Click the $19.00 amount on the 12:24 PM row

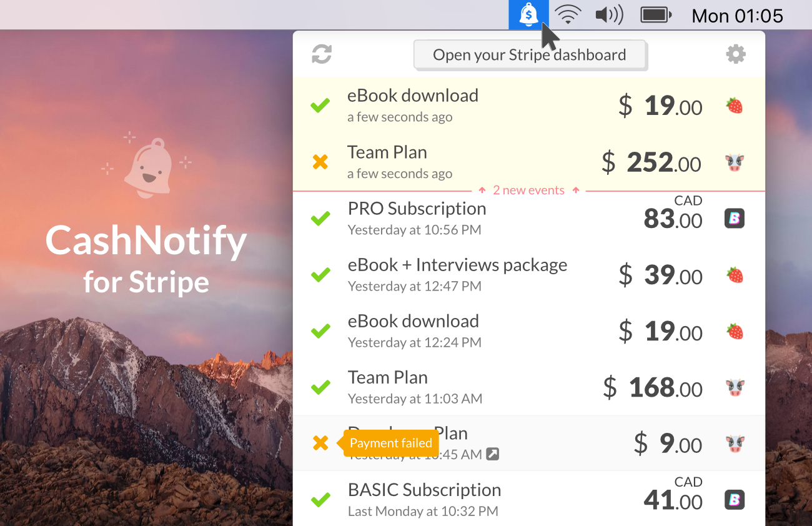[660, 332]
